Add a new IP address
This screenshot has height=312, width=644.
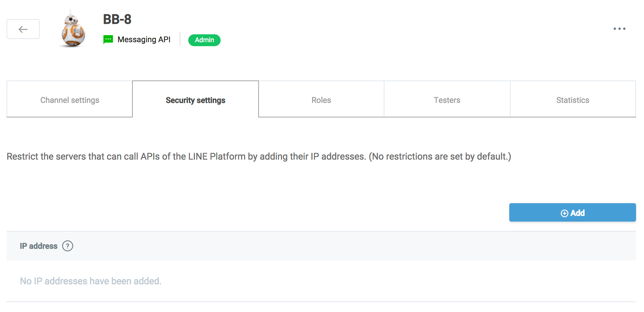coord(573,213)
